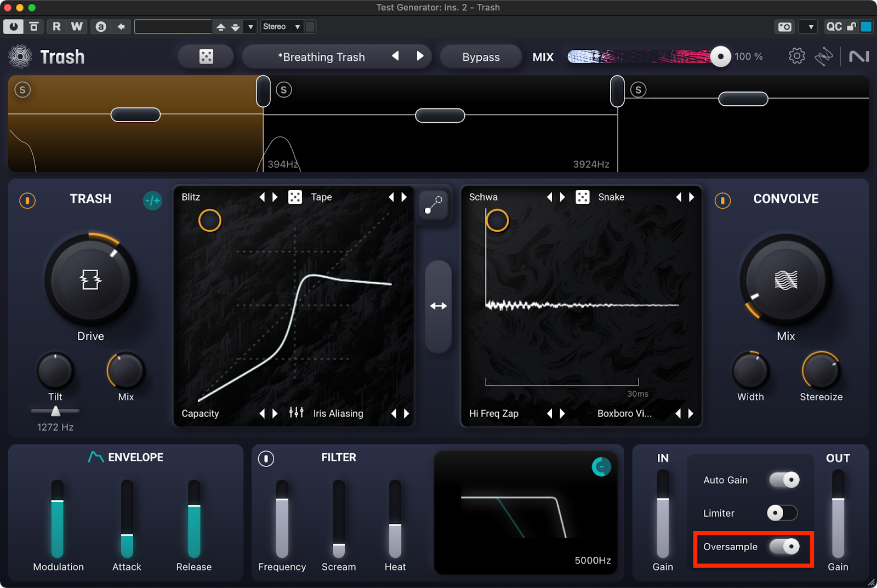Image resolution: width=877 pixels, height=588 pixels.
Task: Click the Modulation envelope slider
Action: (x=58, y=519)
